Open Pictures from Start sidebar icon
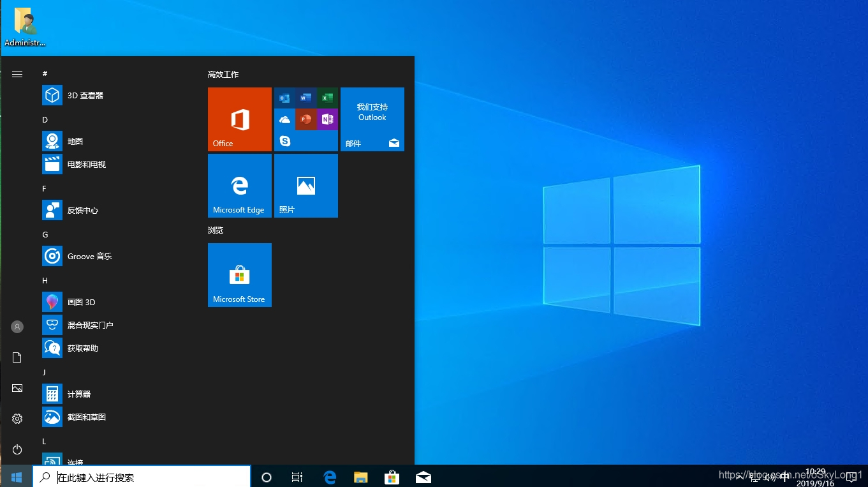Image resolution: width=868 pixels, height=487 pixels. (x=17, y=388)
